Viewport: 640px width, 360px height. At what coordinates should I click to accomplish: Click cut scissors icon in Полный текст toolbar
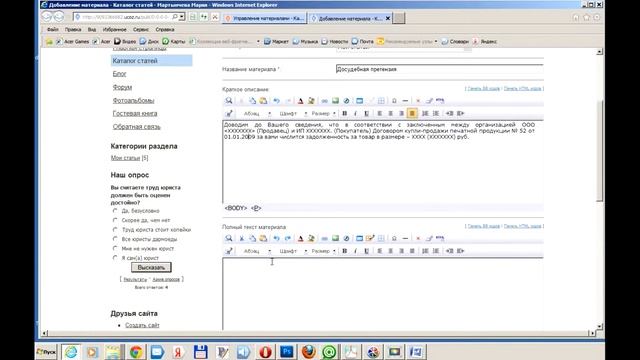coord(241,238)
